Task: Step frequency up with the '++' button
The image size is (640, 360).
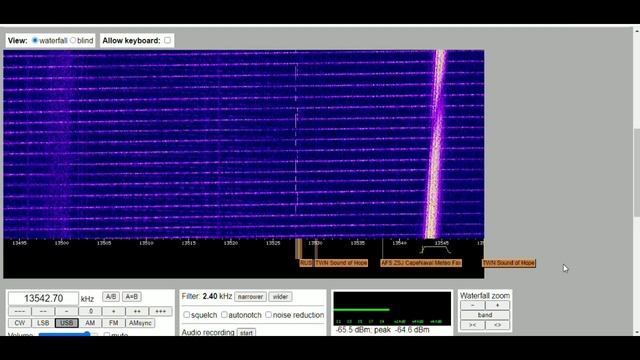Action: (x=137, y=311)
